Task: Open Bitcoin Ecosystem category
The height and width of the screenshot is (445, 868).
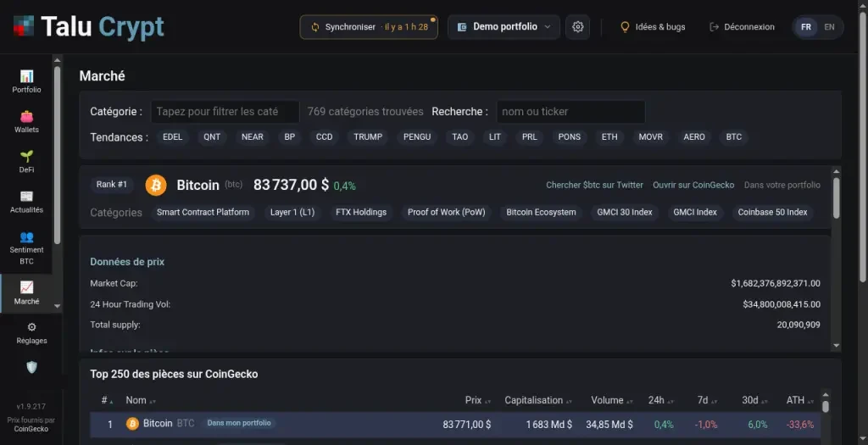Action: click(541, 212)
